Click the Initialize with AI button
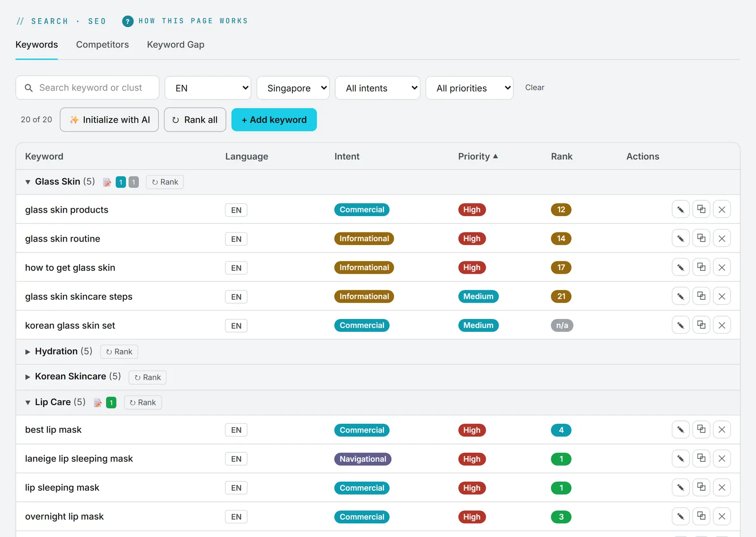This screenshot has height=537, width=756. [109, 120]
